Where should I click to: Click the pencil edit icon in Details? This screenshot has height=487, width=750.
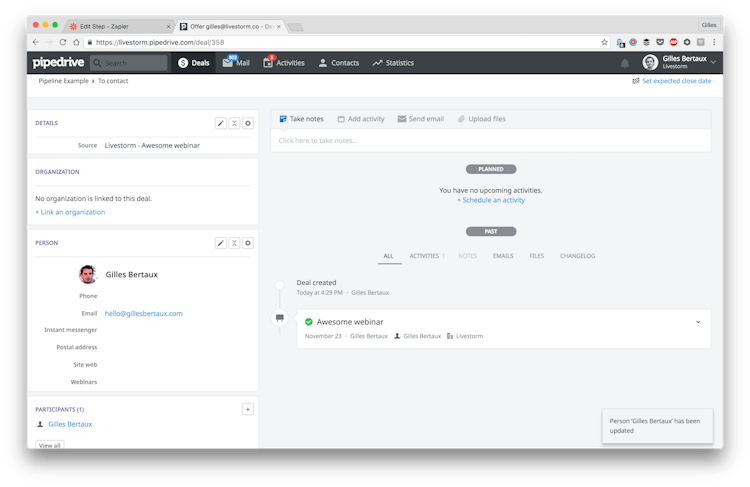[221, 123]
